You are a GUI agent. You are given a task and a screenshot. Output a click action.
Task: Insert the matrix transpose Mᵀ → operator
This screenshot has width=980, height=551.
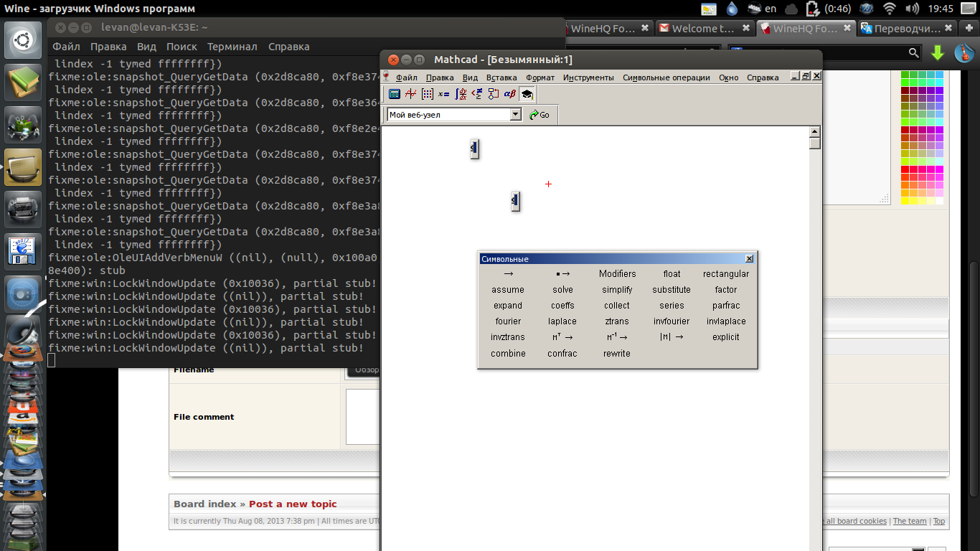[x=562, y=337]
